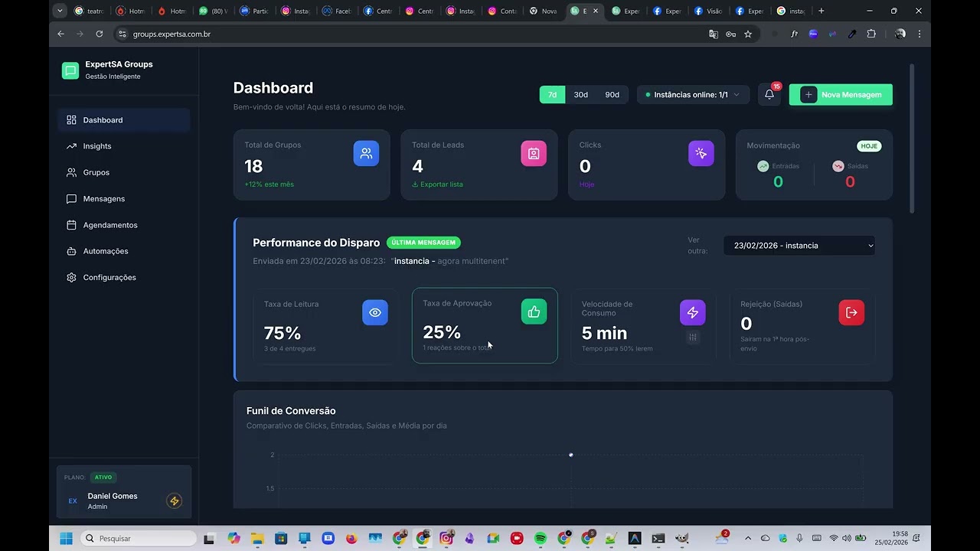Image resolution: width=980 pixels, height=551 pixels.
Task: Open Insights in the sidebar
Action: [123, 146]
